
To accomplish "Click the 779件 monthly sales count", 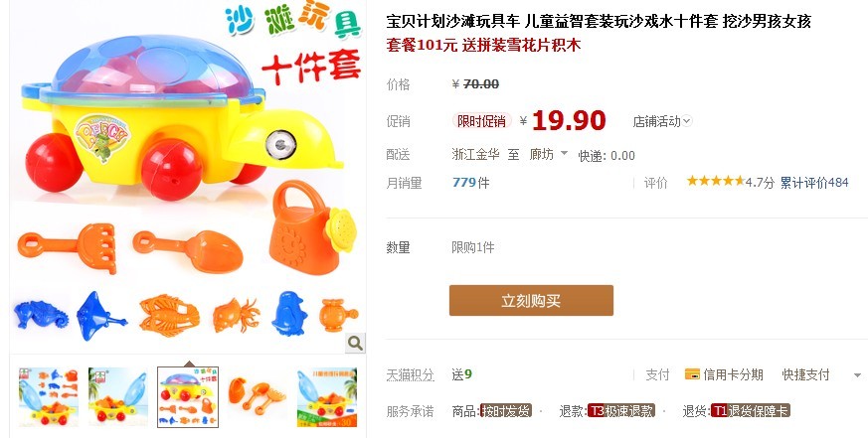I will tap(470, 183).
